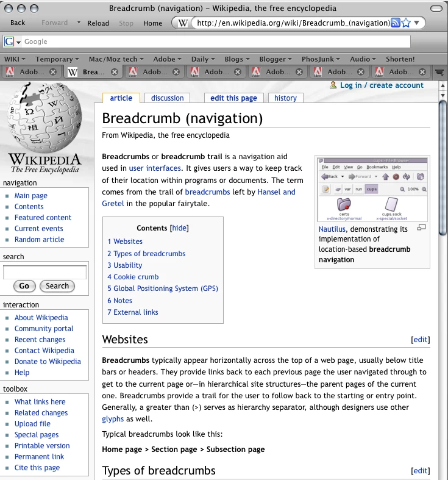
Task: Reload the current page
Action: pyautogui.click(x=98, y=23)
